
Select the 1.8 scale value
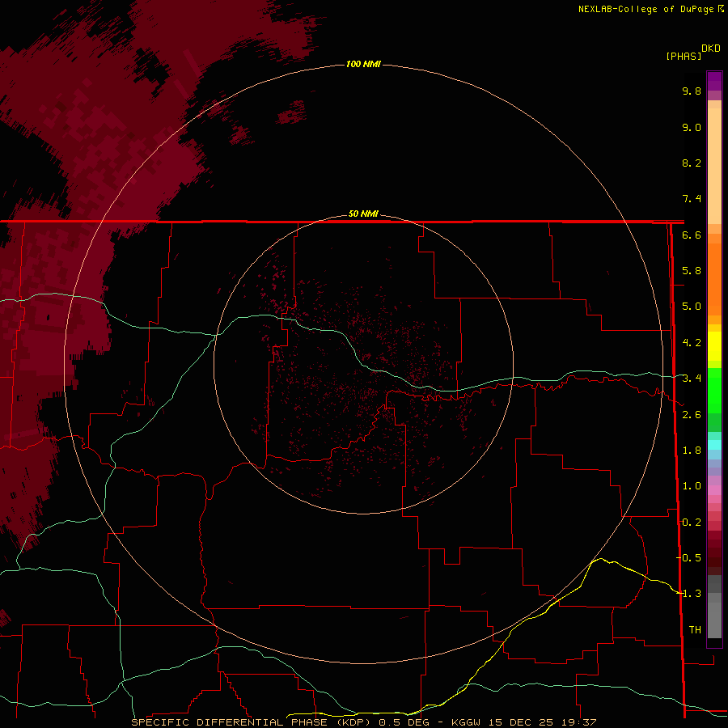pyautogui.click(x=692, y=451)
